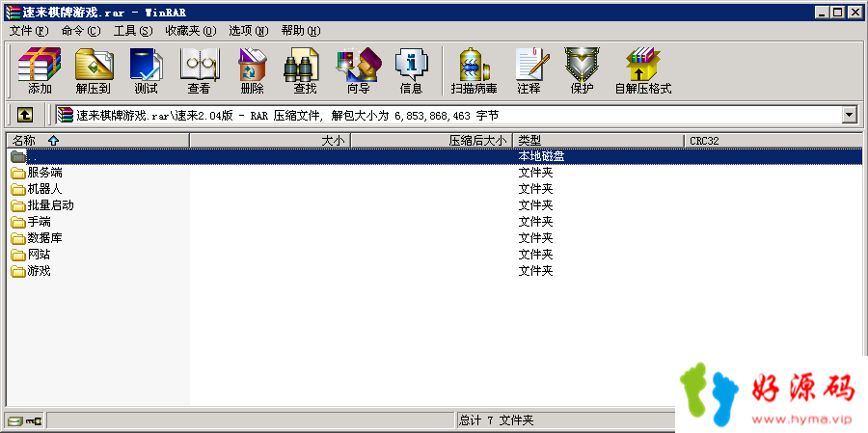Click the 保护 (Protect) shield icon
This screenshot has width=868, height=433.
pyautogui.click(x=583, y=70)
